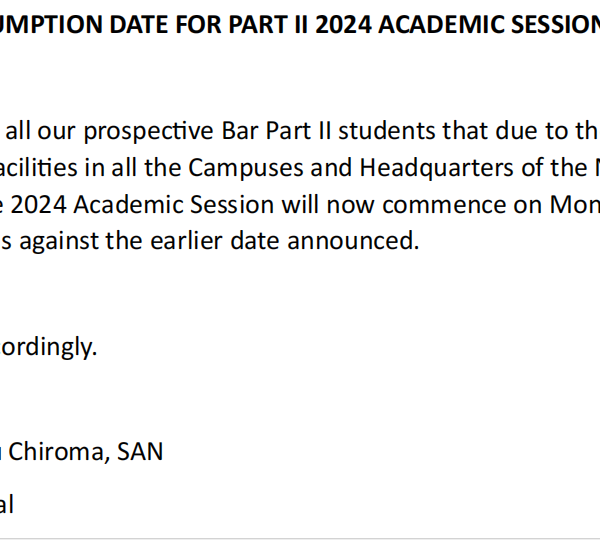Place cursor on the word "prospective"

click(x=148, y=131)
